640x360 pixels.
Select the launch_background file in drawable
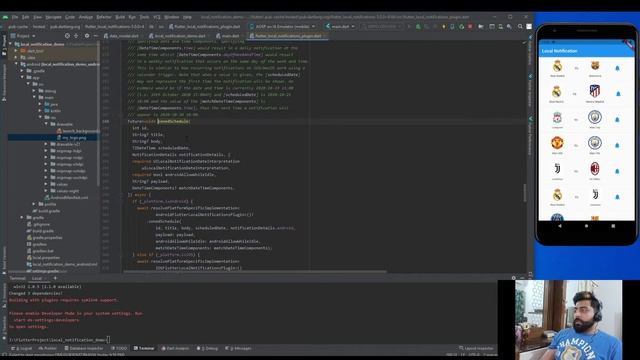point(78,131)
